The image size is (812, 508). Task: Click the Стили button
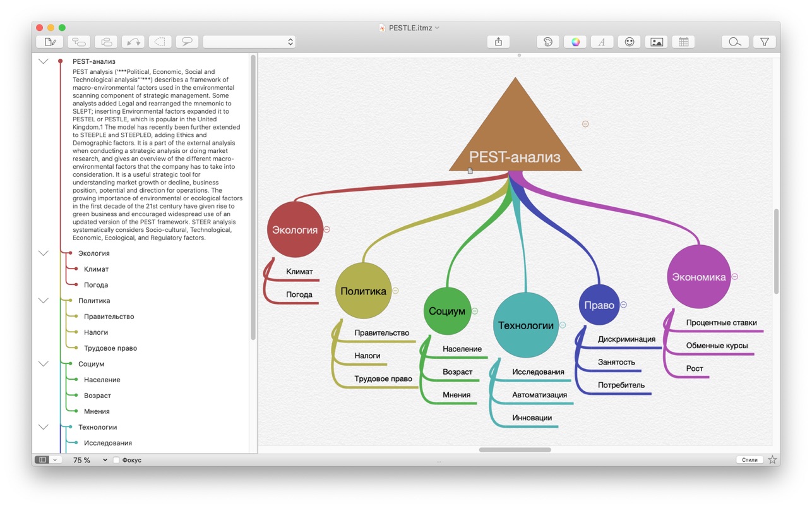[x=749, y=460]
